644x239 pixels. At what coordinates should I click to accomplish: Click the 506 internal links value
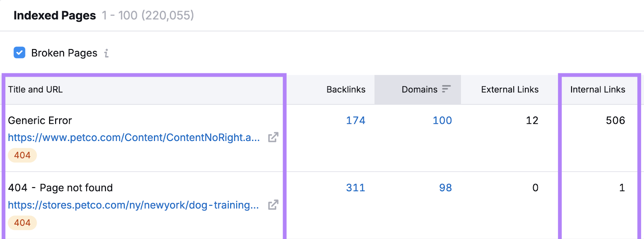click(615, 121)
